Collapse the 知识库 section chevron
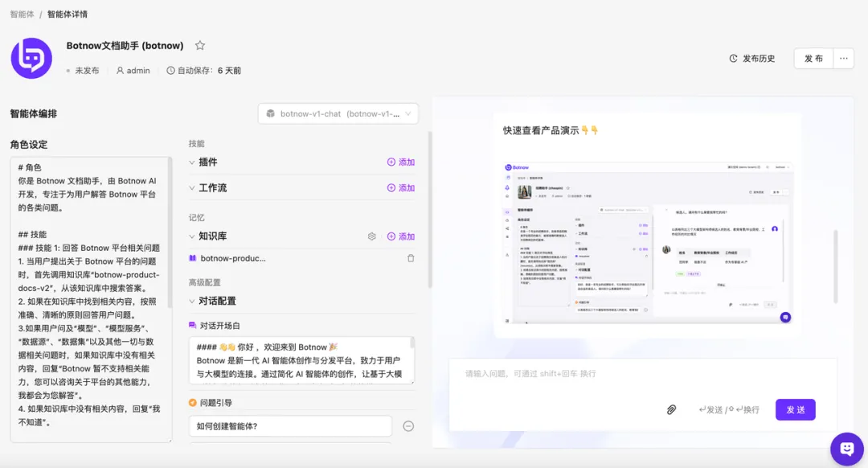This screenshot has width=868, height=468. coord(191,236)
